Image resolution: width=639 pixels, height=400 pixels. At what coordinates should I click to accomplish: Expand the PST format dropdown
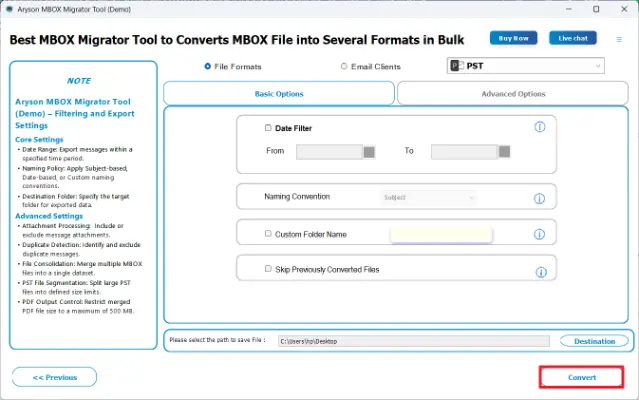tap(526, 66)
